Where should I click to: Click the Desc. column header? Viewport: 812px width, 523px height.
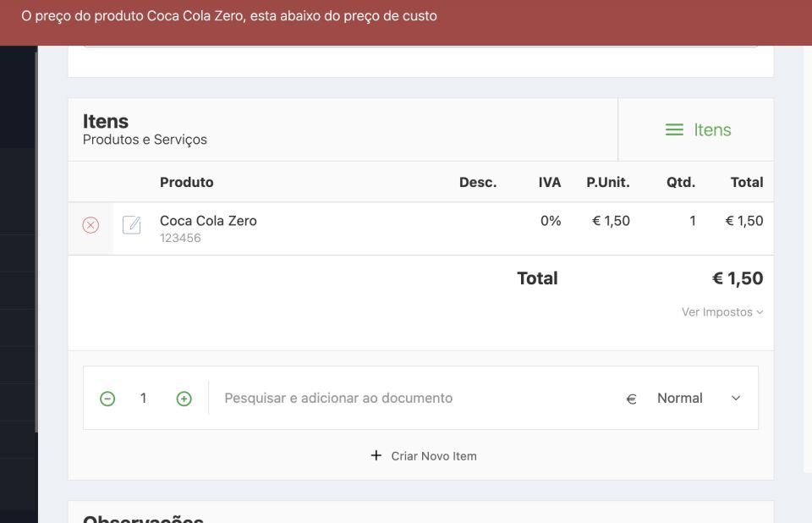coord(478,182)
